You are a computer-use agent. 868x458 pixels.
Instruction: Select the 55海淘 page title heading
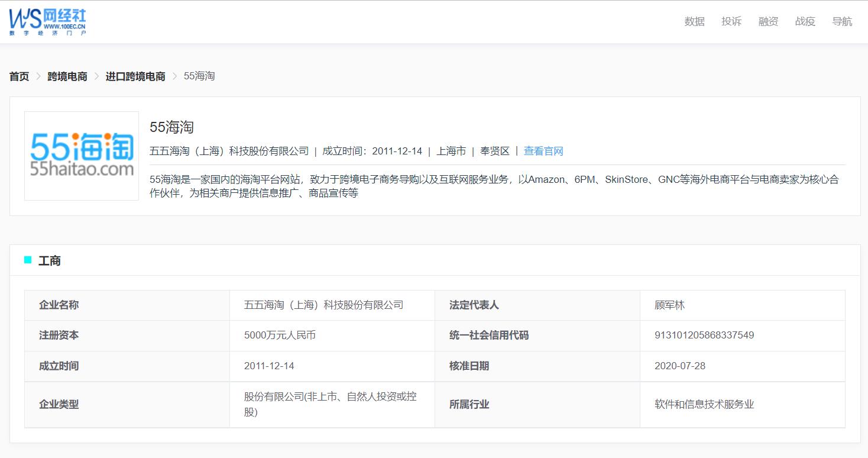coord(170,128)
